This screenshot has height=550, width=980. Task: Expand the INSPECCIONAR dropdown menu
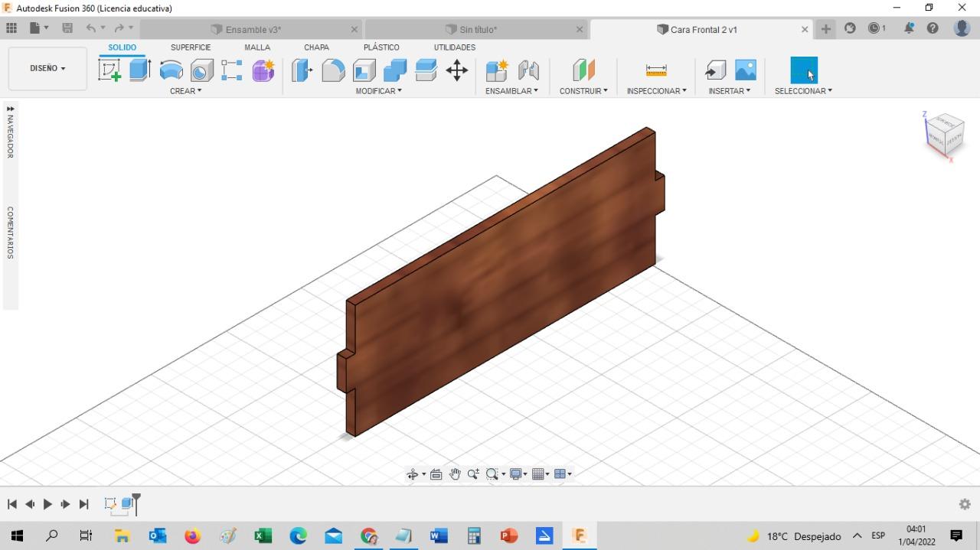[x=656, y=91]
